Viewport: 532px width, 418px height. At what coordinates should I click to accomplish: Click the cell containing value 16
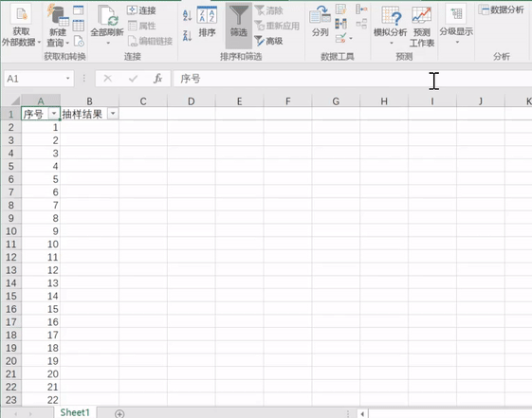coord(41,321)
